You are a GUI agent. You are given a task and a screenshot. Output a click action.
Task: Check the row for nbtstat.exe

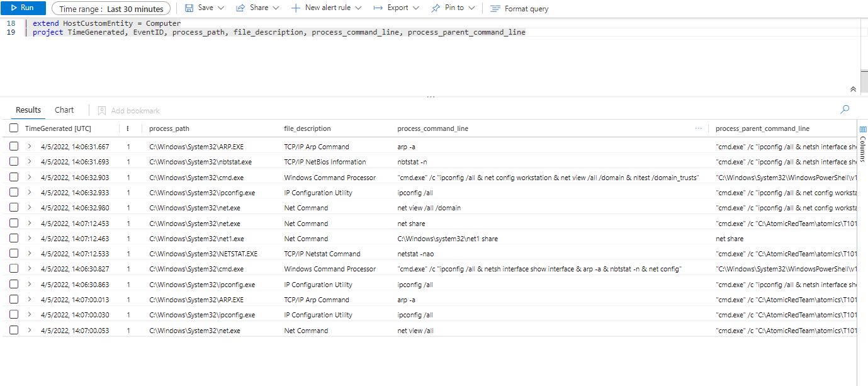coord(14,162)
